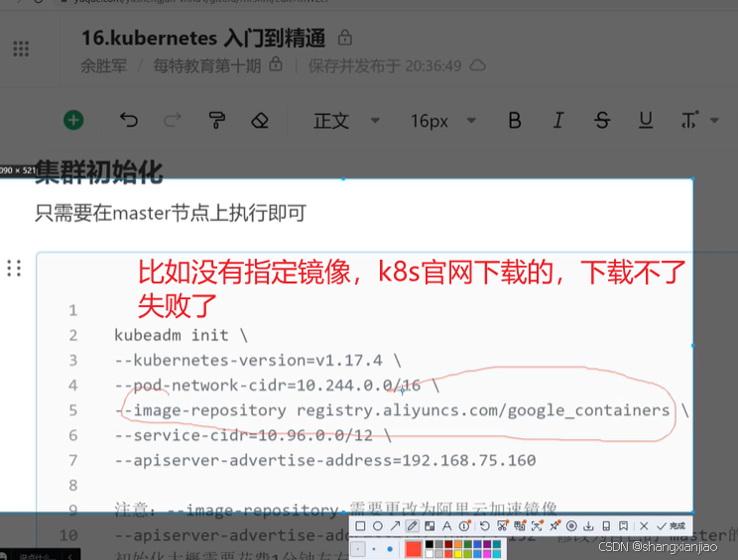The height and width of the screenshot is (560, 738).
Task: Open the 每特教育第十期 breadcrumb link
Action: tap(206, 65)
